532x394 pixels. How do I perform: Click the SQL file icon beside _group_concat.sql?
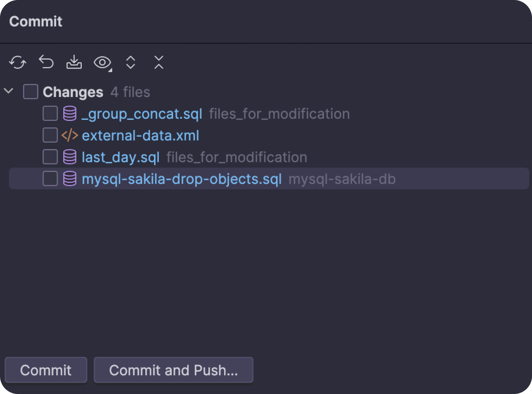point(69,113)
